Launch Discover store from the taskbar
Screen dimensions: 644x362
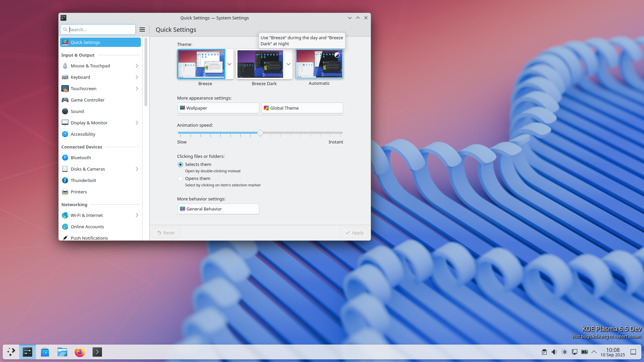pos(45,352)
